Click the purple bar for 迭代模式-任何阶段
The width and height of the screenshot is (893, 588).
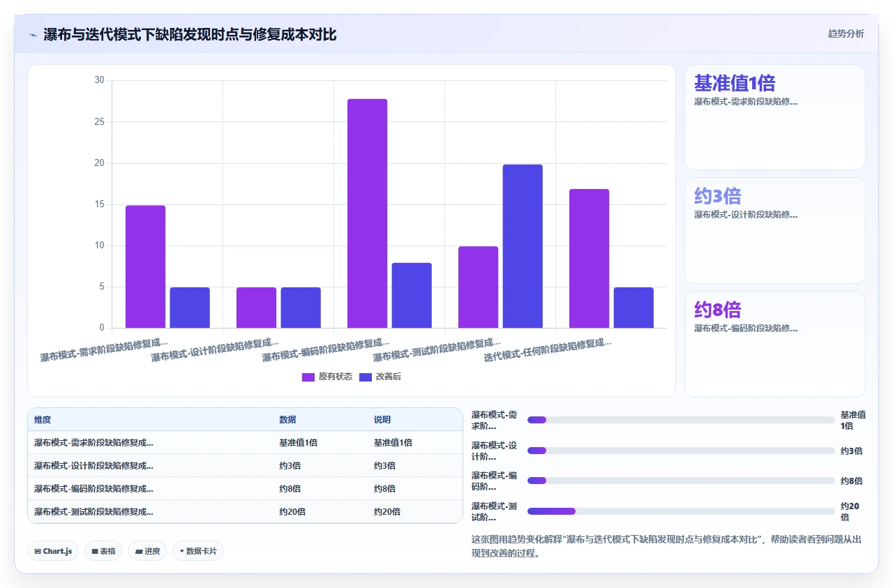tap(589, 259)
